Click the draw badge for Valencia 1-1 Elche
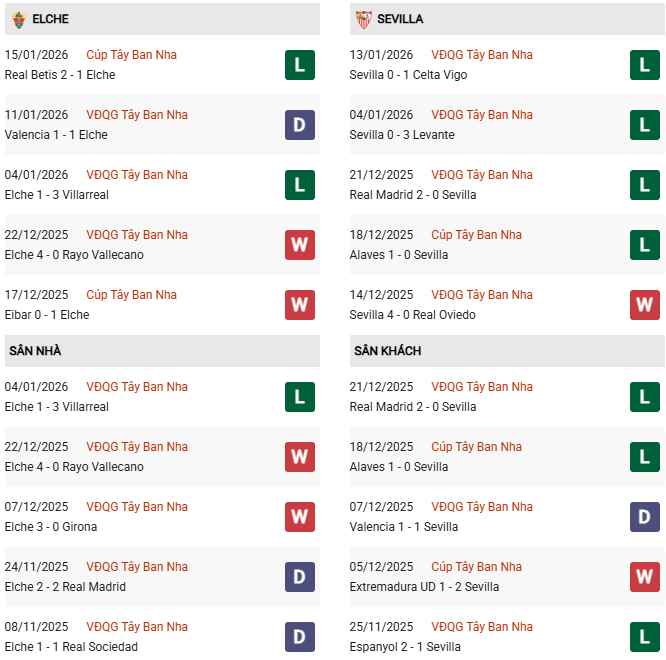 [300, 125]
